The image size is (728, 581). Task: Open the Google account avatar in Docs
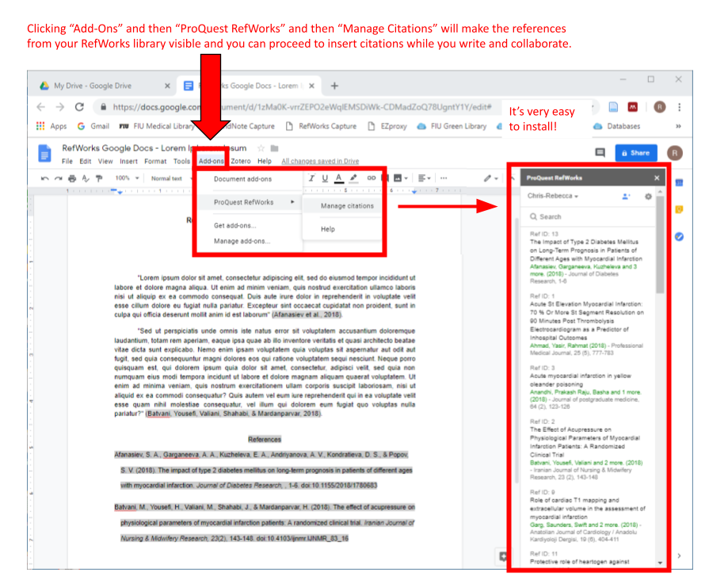coord(675,153)
